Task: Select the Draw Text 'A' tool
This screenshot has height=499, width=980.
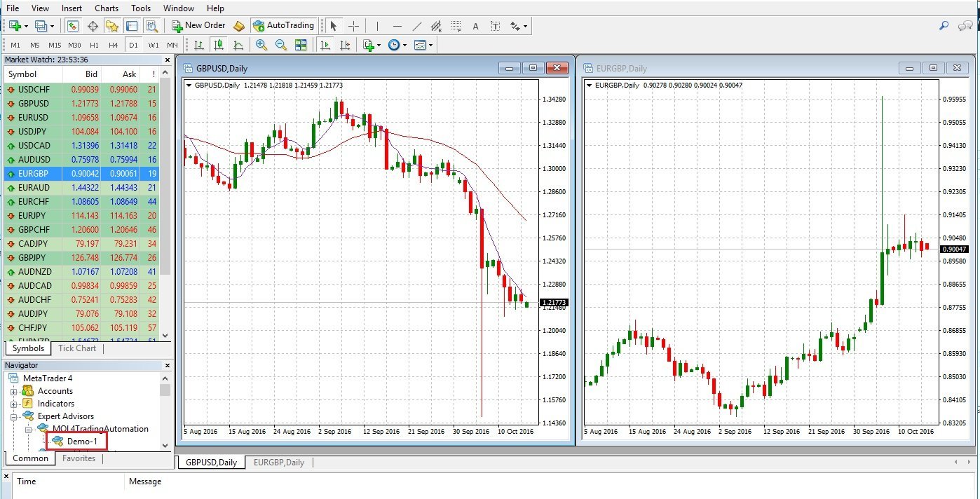Action: click(475, 26)
